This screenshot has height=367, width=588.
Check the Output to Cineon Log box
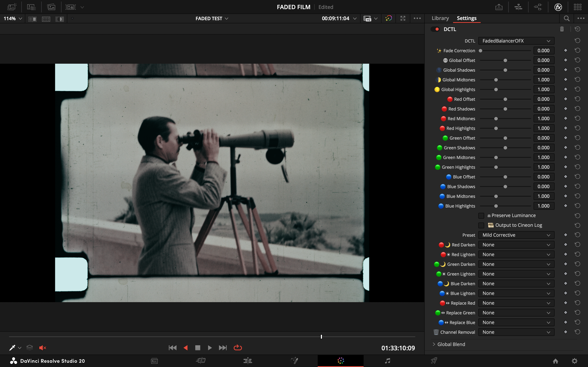[x=481, y=225]
